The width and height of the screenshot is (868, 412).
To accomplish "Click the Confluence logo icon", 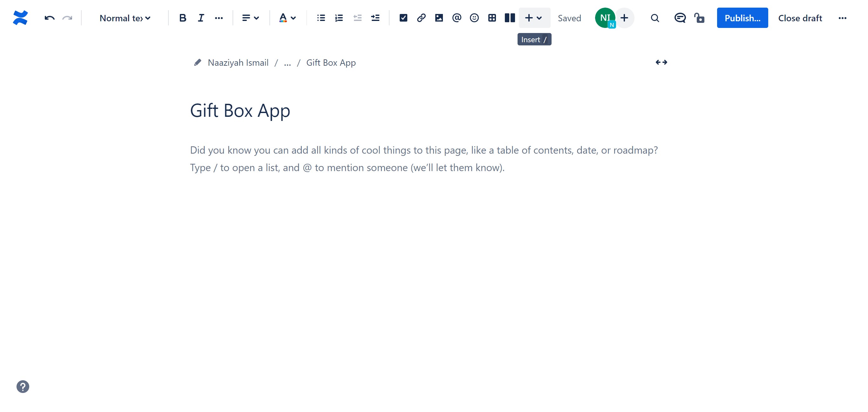I will (20, 18).
